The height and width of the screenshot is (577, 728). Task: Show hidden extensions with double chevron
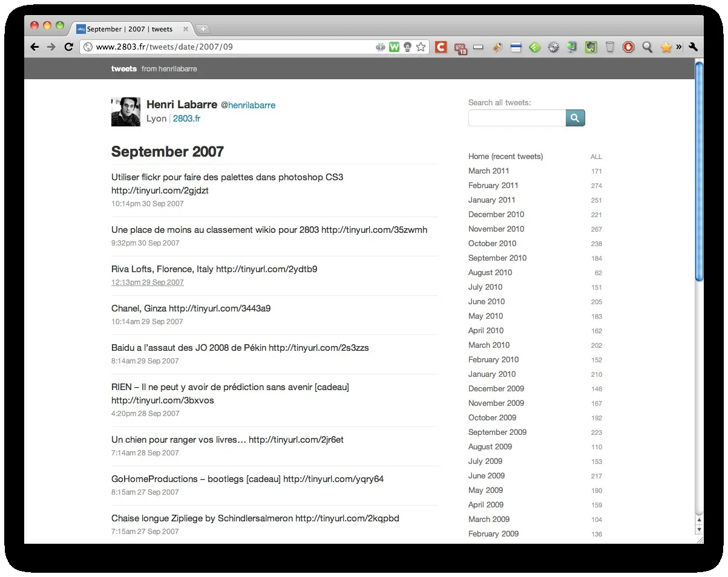click(x=679, y=47)
